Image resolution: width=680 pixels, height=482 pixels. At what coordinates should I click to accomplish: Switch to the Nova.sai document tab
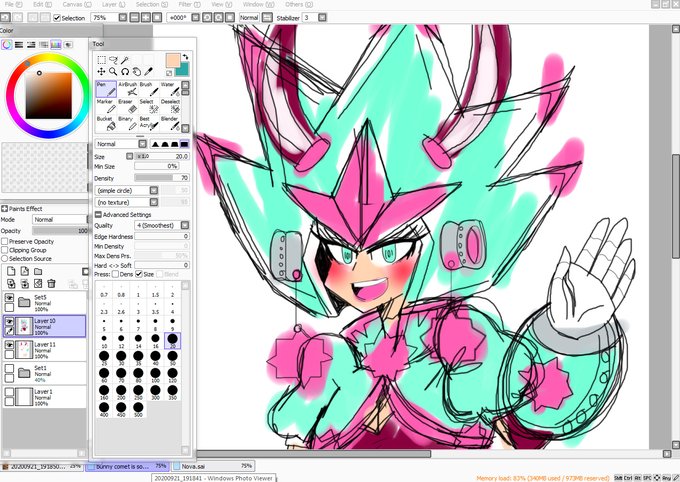[212, 466]
